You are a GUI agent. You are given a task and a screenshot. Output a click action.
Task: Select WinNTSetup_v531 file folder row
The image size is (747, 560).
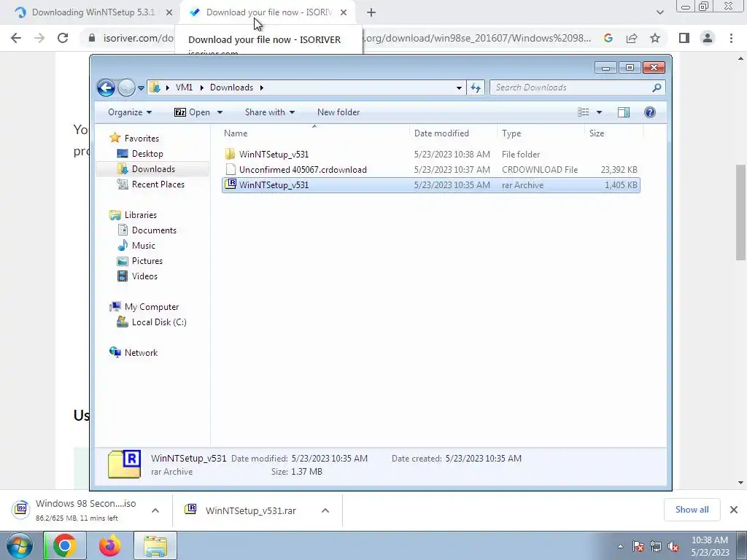[430, 155]
